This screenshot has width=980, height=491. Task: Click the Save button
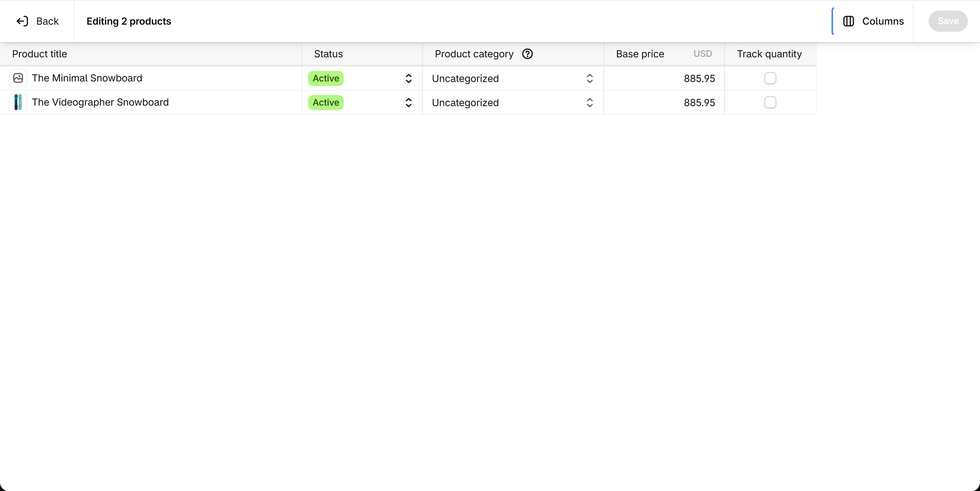tap(948, 21)
